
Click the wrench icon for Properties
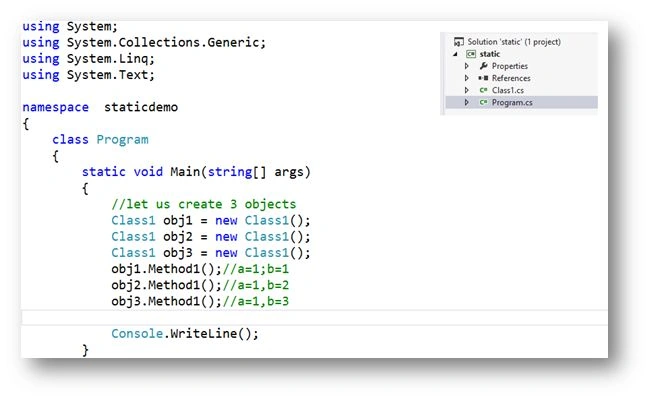[x=483, y=66]
